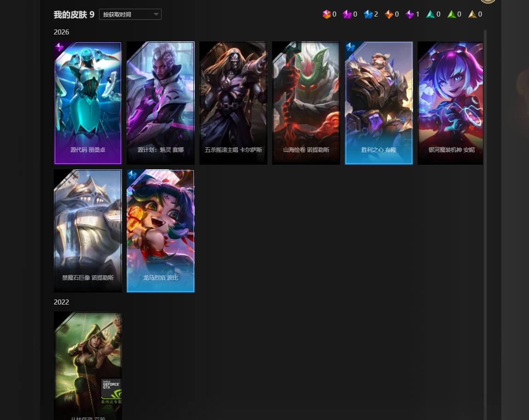Screen dimensions: 529x420
Task: Open the 禁魔石巨像 诺提勒斯 skin card
Action: tap(88, 231)
